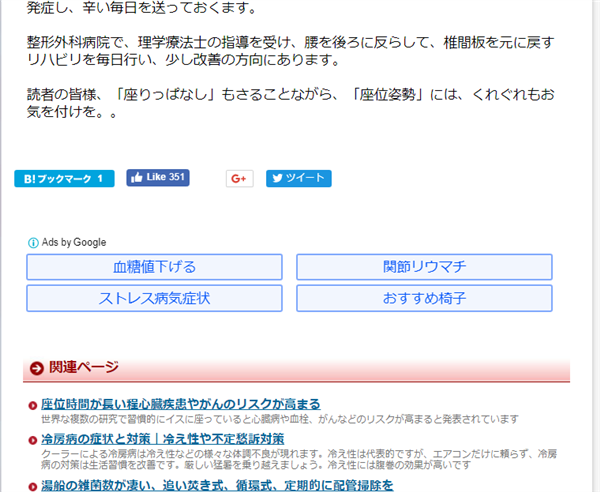Click description text starting クーラーによる冷房病
Viewport: 600px width, 492px height.
click(299, 459)
